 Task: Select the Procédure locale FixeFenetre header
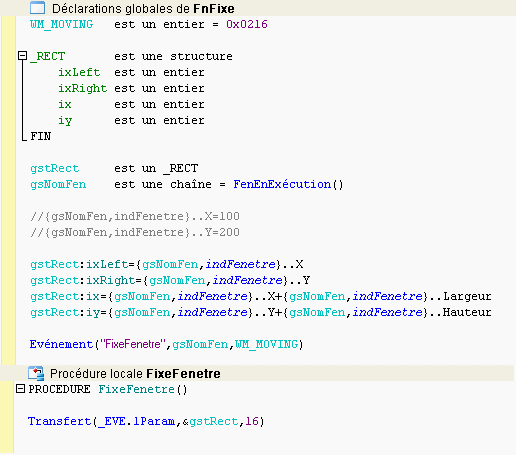pos(135,374)
